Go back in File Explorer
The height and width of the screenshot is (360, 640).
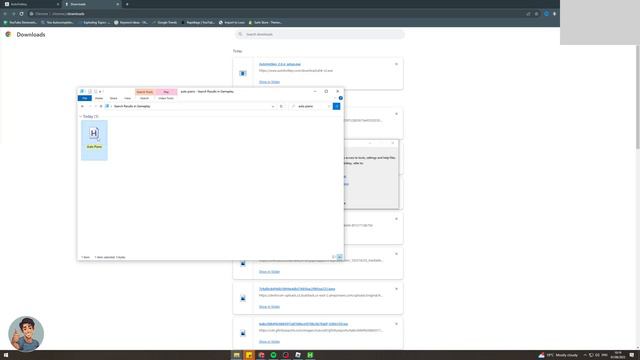(82, 106)
